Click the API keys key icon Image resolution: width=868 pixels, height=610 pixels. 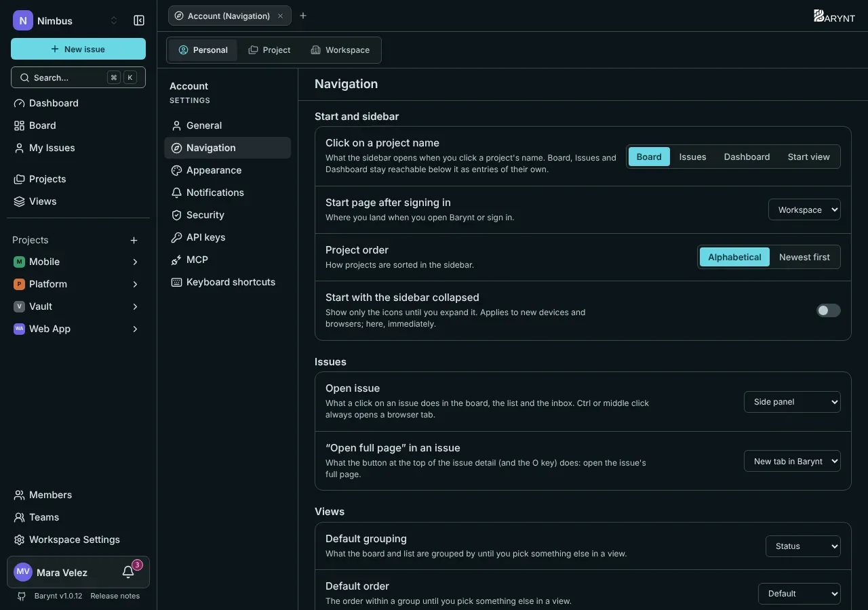[x=176, y=237]
